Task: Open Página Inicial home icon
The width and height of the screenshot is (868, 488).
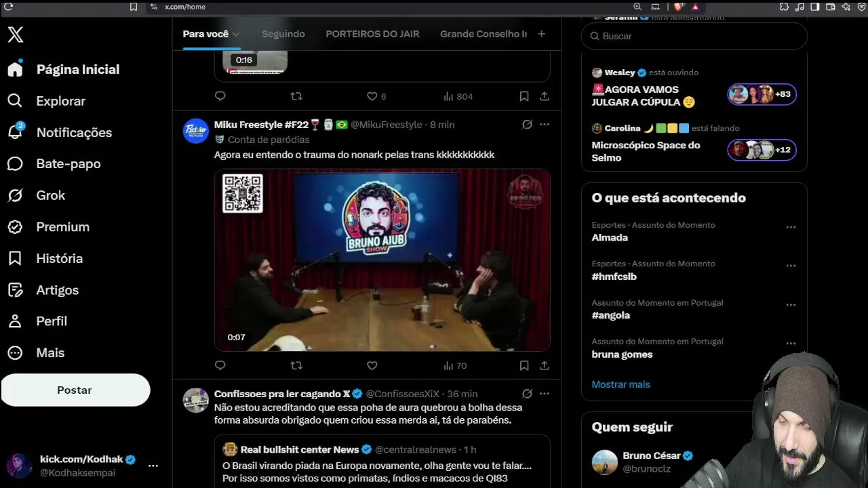Action: pos(15,69)
